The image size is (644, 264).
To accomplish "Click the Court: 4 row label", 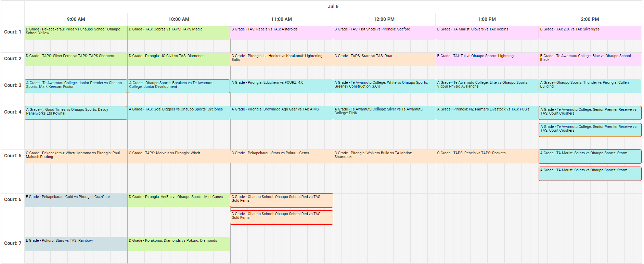I will (13, 112).
